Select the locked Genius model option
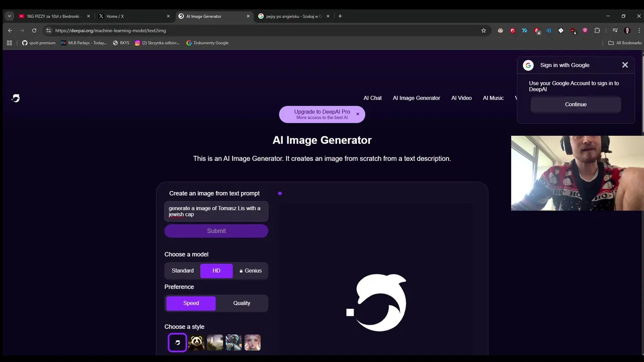Image resolution: width=644 pixels, height=362 pixels. (x=250, y=270)
